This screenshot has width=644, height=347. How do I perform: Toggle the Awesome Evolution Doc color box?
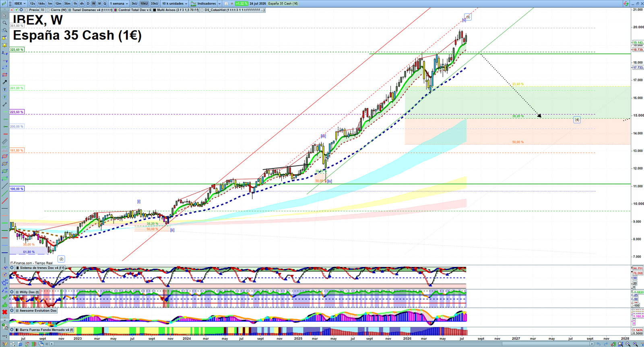pos(17,310)
